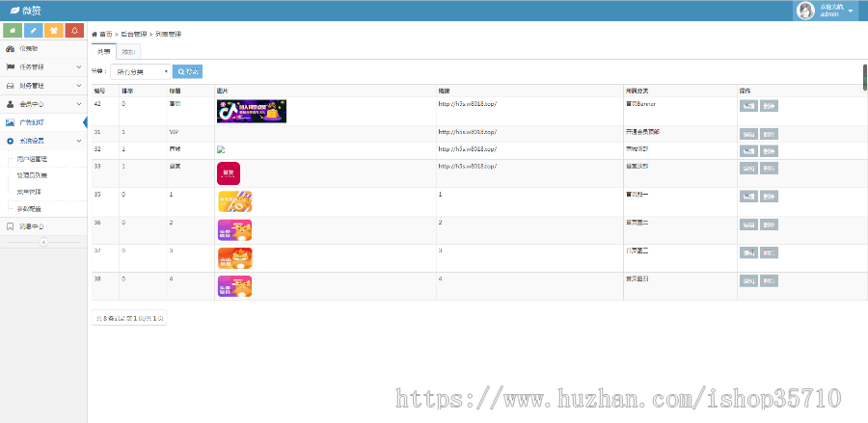Click edit button for row 31
868x423 pixels.
748,134
